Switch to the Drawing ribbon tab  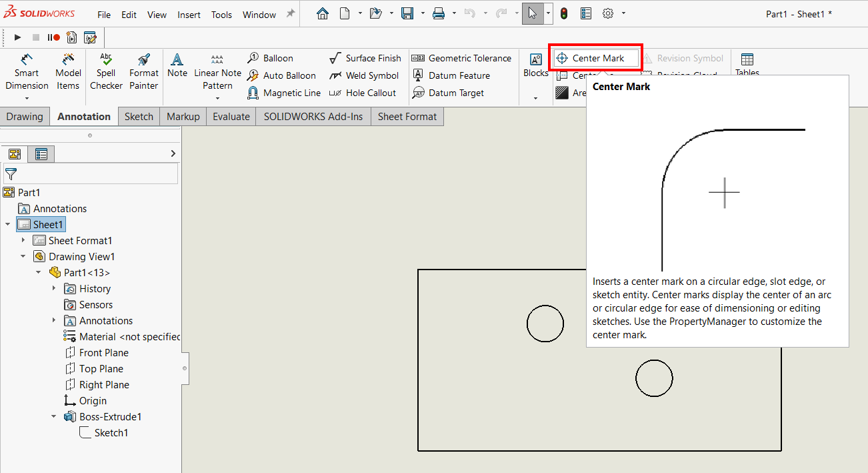coord(25,116)
